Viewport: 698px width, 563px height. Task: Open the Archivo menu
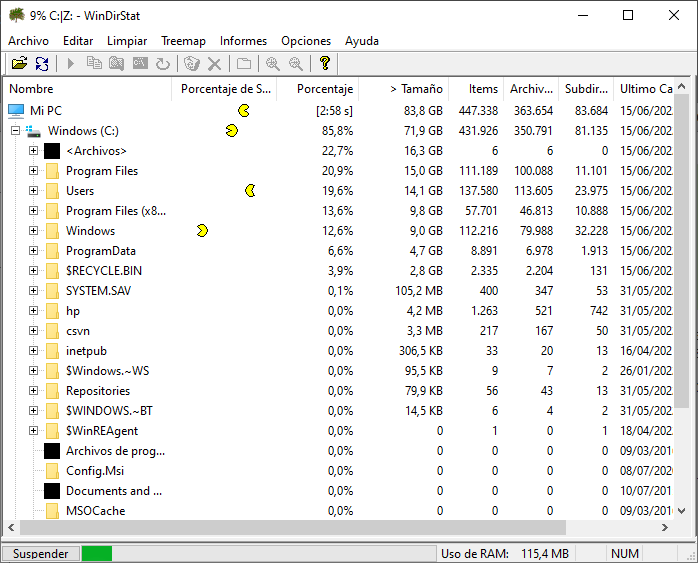click(x=28, y=41)
